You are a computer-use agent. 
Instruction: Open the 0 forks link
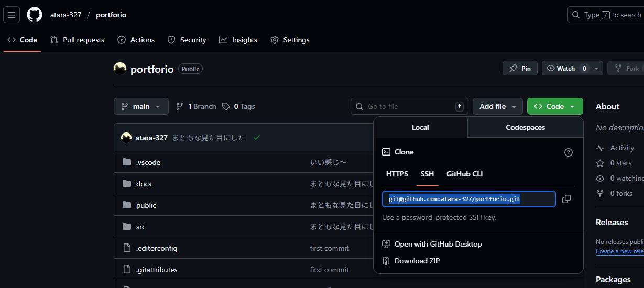coord(615,194)
